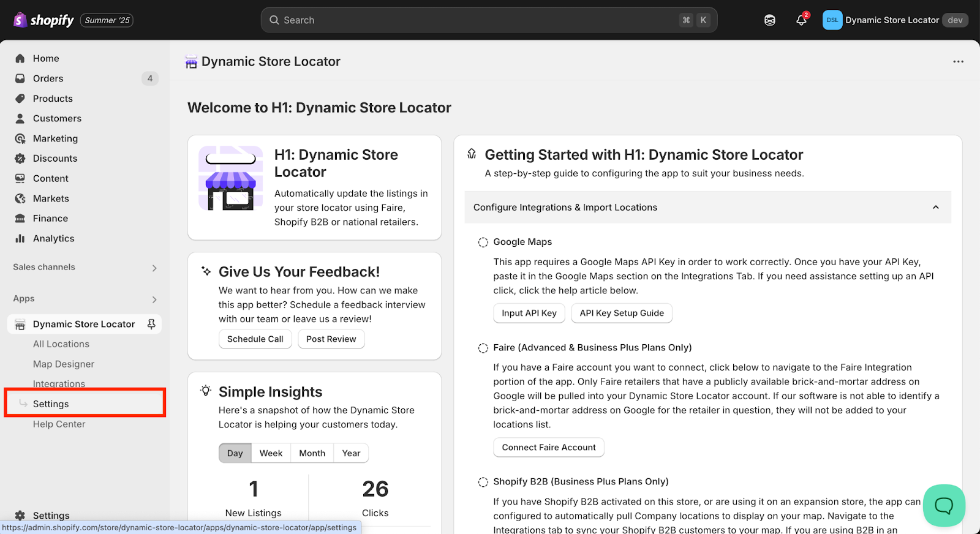Click the Marketing target icon
This screenshot has height=534, width=980.
click(x=20, y=138)
